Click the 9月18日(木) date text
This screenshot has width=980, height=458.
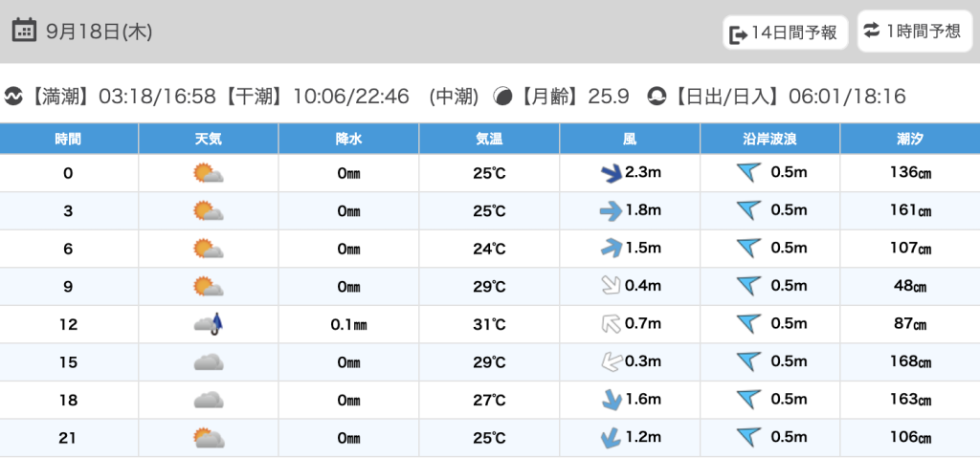tap(99, 32)
